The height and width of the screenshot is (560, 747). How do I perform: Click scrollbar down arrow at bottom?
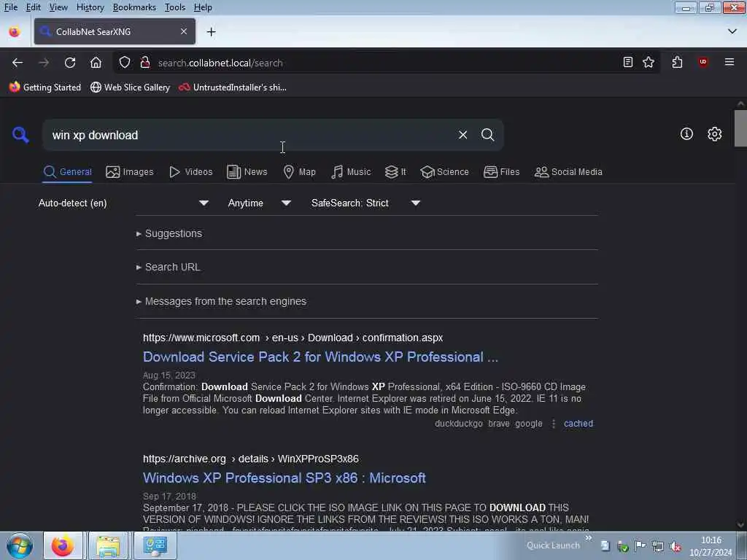click(740, 525)
